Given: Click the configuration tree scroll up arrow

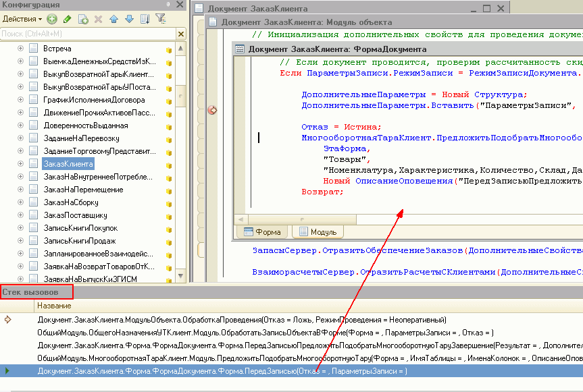Looking at the screenshot, I should tap(180, 49).
